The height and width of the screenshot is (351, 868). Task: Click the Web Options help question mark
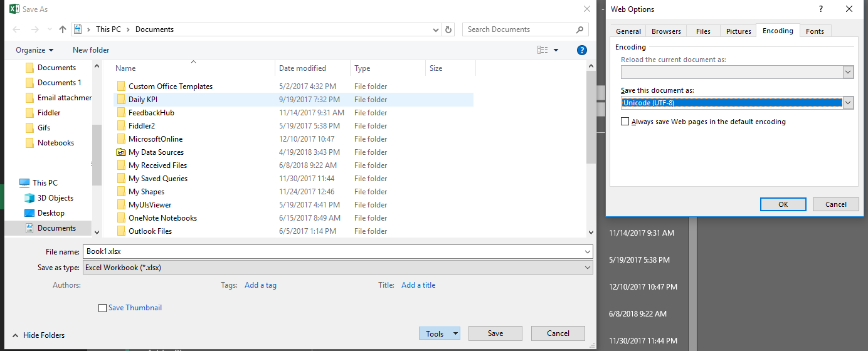821,9
